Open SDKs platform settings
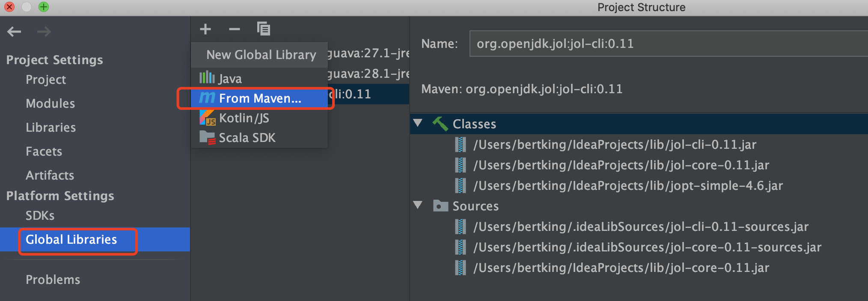Screen dimensions: 868x301 point(40,215)
